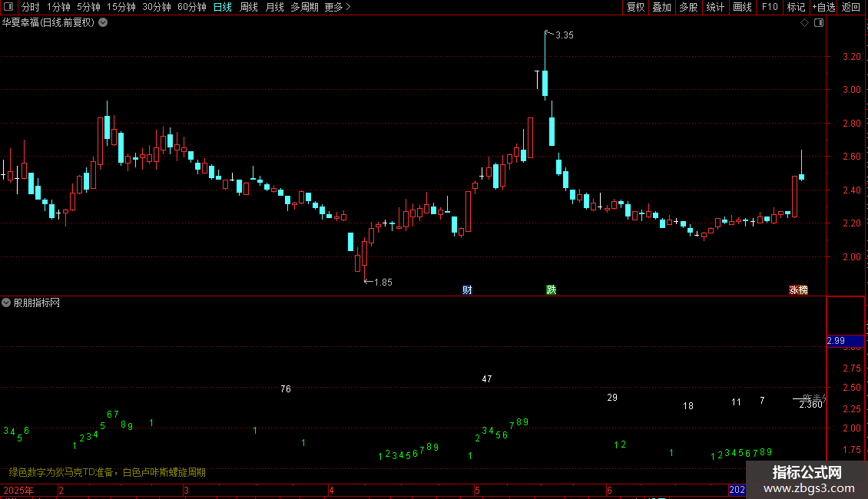
Task: Click the white spiral number 47
Action: (486, 379)
